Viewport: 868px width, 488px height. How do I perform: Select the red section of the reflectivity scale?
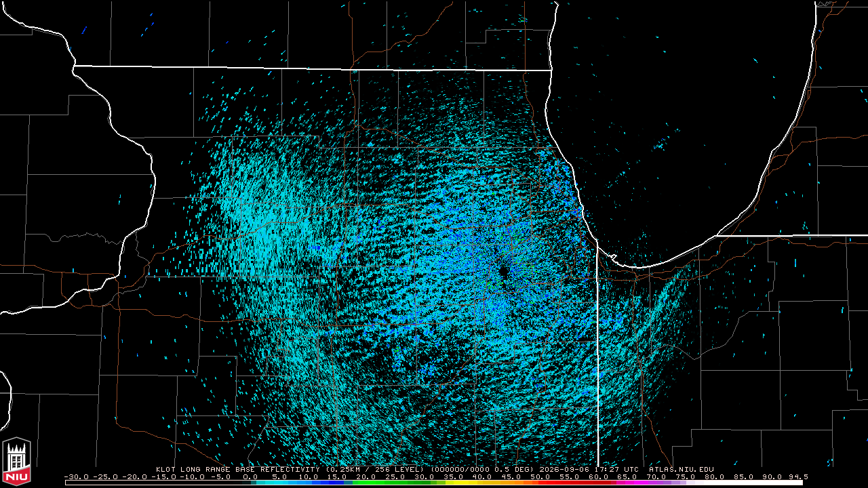pos(576,483)
